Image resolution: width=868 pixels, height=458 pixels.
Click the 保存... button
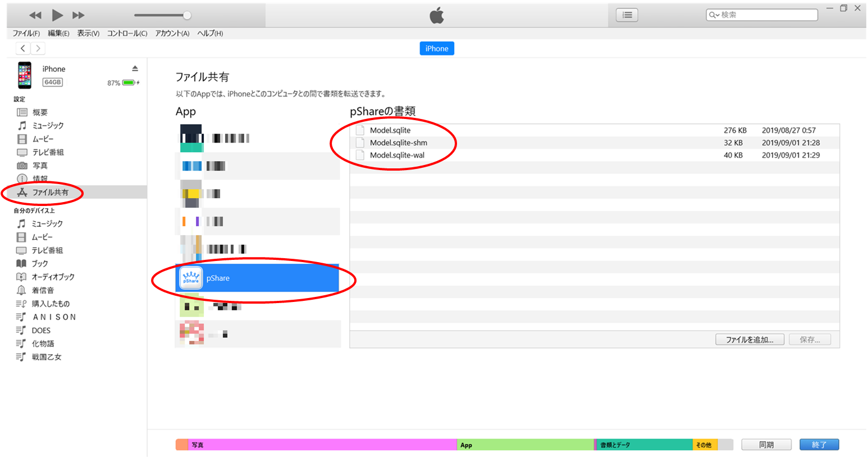[810, 340]
